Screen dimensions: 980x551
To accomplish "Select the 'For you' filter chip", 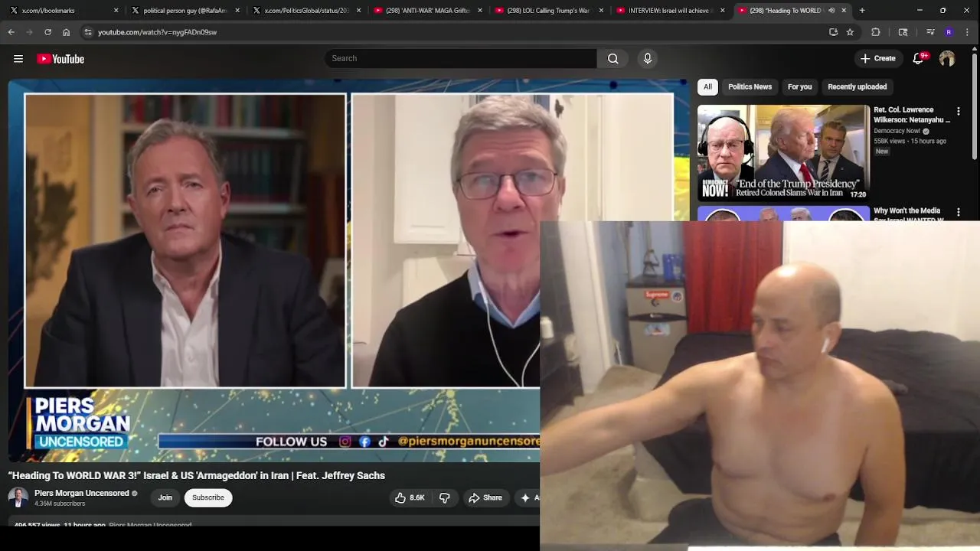I will coord(799,86).
